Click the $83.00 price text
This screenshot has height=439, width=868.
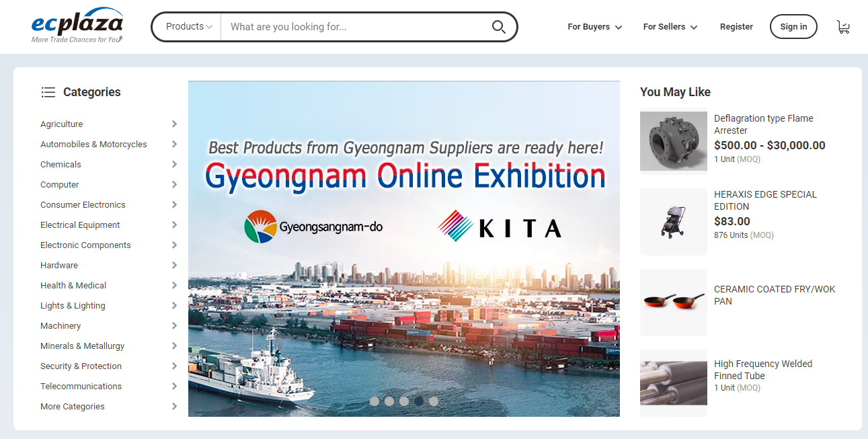click(x=732, y=221)
